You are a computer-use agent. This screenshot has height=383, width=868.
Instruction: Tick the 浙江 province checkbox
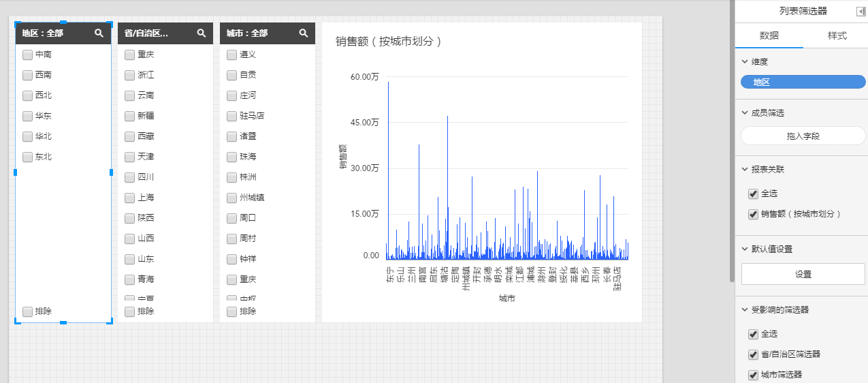click(x=130, y=75)
